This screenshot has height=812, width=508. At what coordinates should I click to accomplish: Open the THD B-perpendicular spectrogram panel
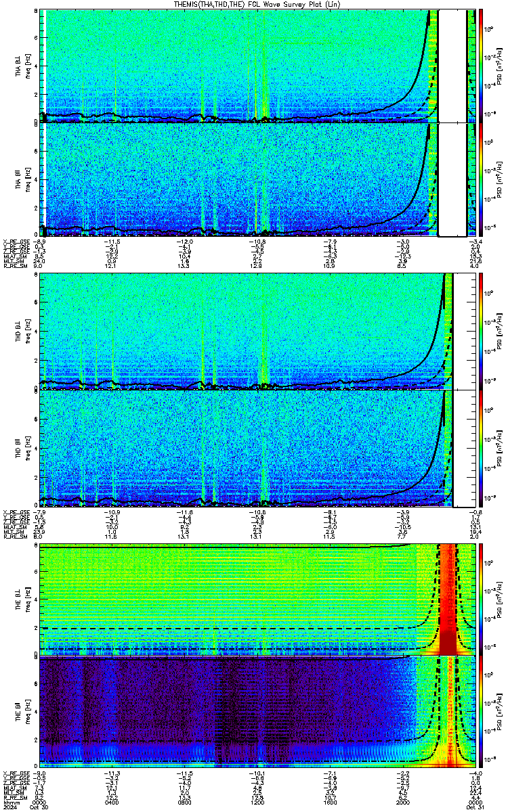click(x=259, y=331)
